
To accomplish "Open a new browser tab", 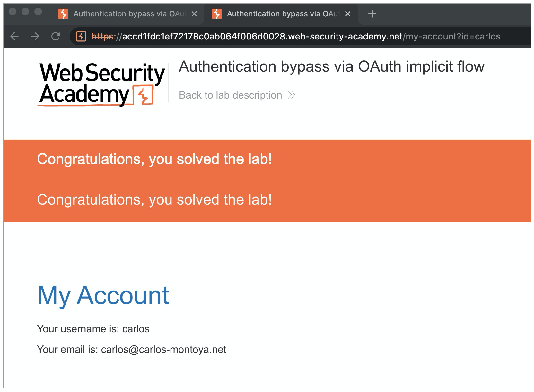I will (372, 14).
